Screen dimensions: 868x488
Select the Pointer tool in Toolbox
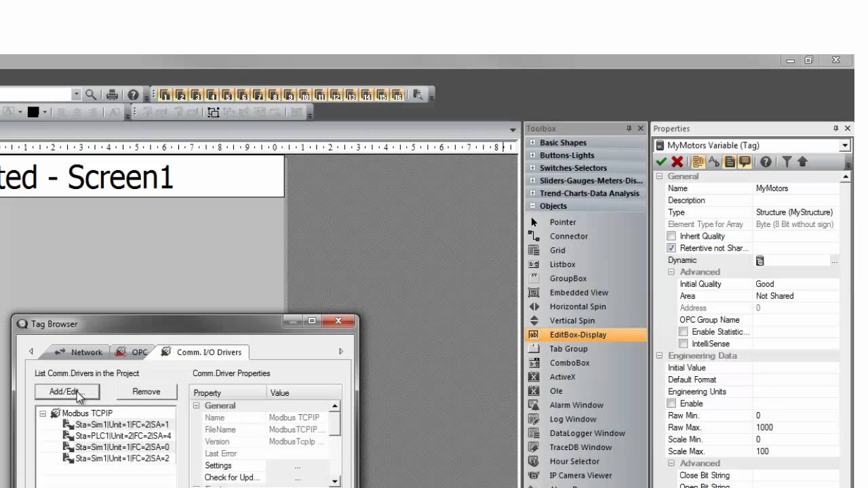pos(562,222)
